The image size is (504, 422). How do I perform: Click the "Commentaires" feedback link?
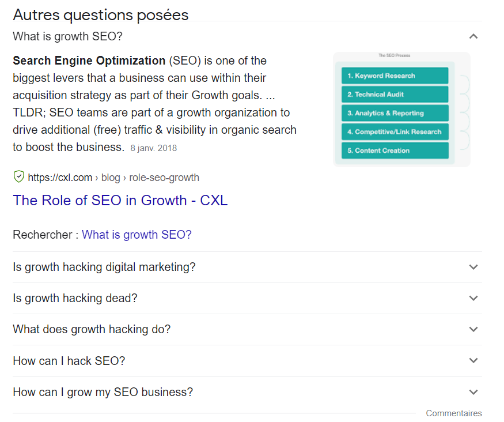coord(454,413)
